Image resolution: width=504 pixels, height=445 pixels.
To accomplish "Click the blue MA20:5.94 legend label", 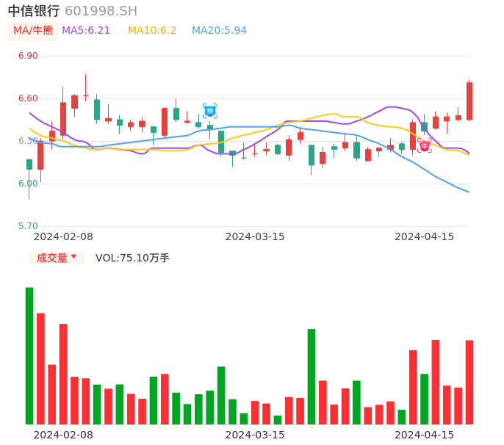I will pyautogui.click(x=219, y=31).
